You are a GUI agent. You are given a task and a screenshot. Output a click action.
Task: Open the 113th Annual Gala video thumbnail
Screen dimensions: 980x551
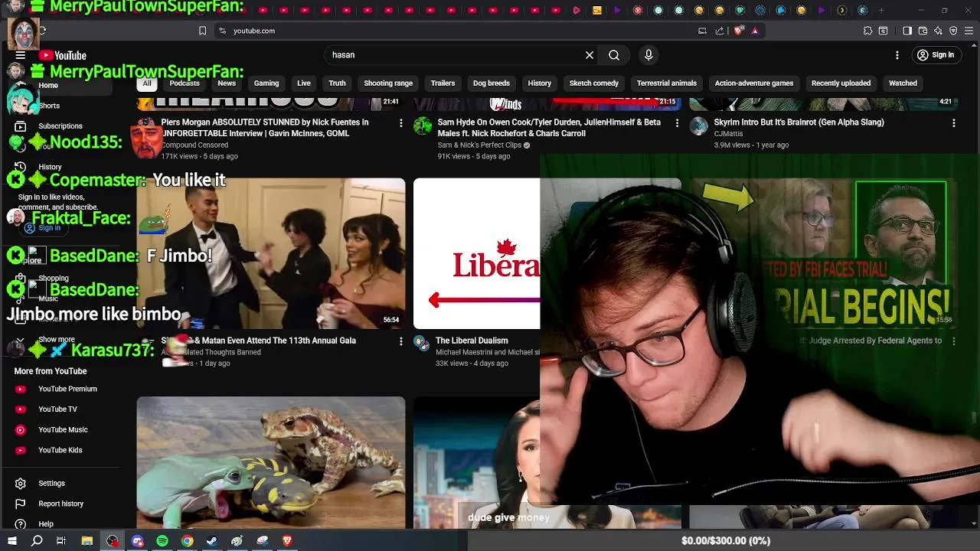(271, 253)
